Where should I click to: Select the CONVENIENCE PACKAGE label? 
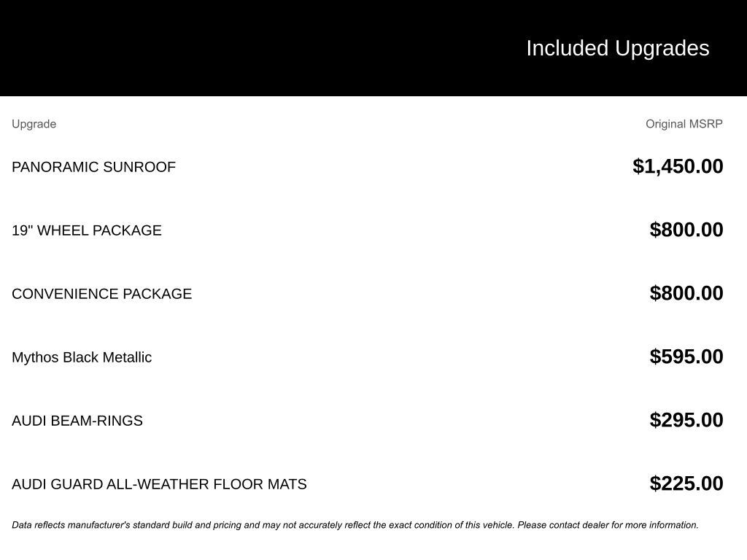coord(101,294)
